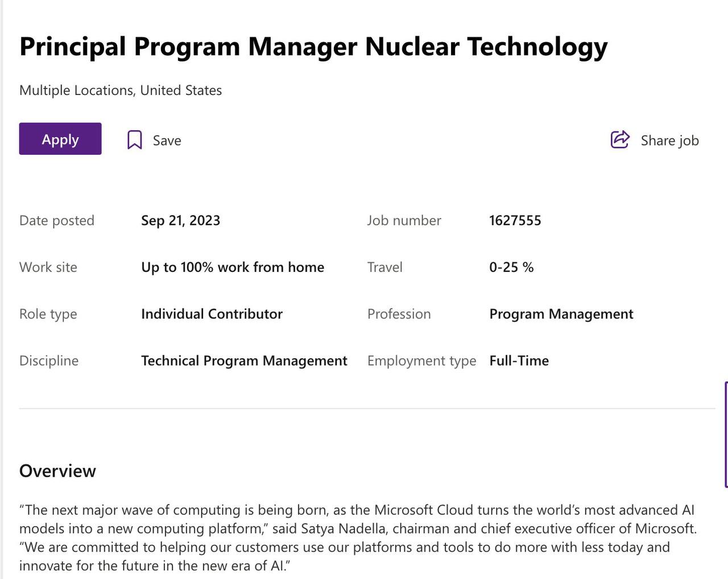728x579 pixels.
Task: Click the Save text label
Action: click(167, 140)
